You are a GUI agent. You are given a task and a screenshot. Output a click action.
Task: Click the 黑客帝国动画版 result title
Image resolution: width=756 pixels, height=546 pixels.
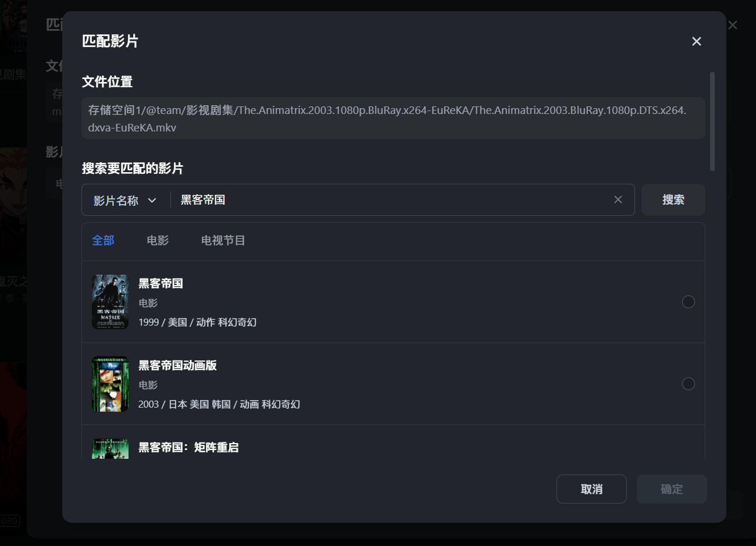(177, 365)
